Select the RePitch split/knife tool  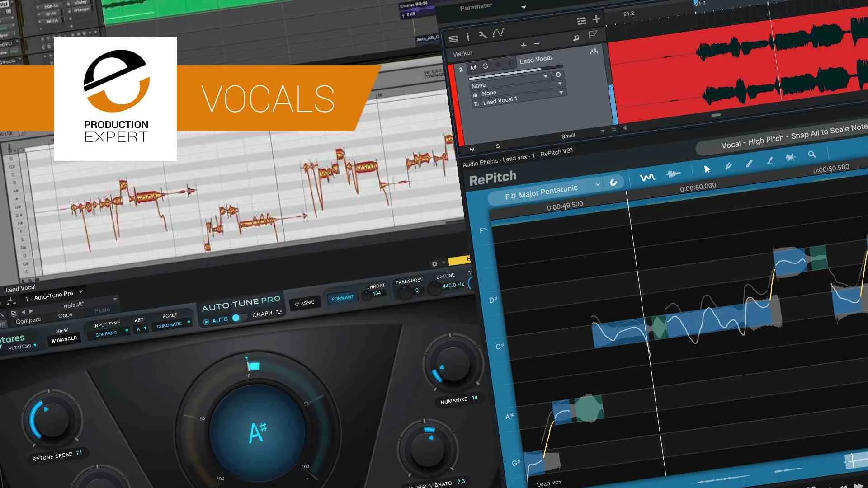728,166
